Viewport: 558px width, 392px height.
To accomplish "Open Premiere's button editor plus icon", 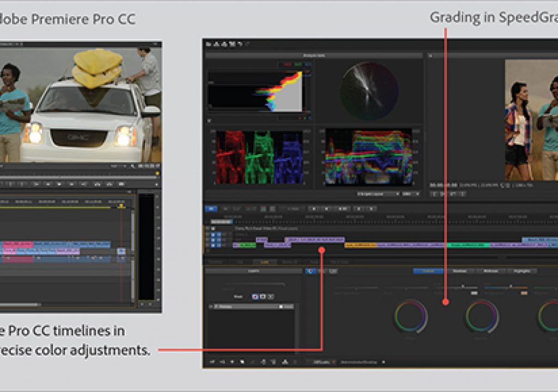I will pyautogui.click(x=156, y=184).
